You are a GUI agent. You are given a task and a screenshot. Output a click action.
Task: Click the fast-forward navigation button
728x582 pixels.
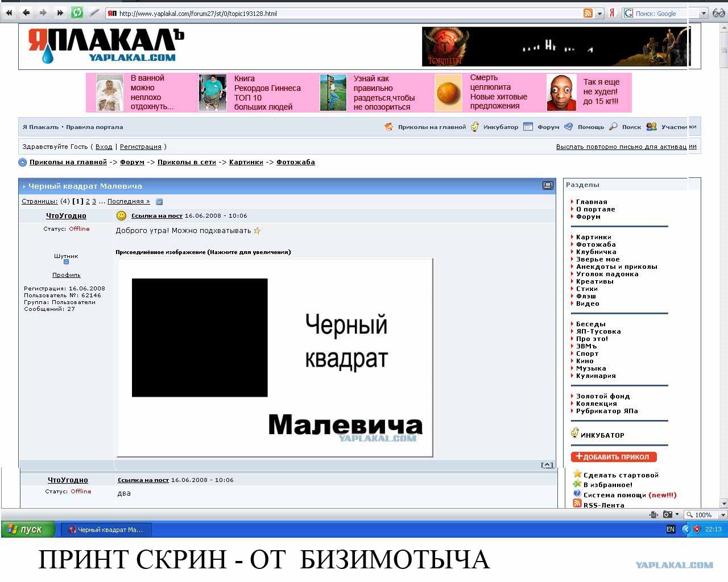[x=60, y=13]
